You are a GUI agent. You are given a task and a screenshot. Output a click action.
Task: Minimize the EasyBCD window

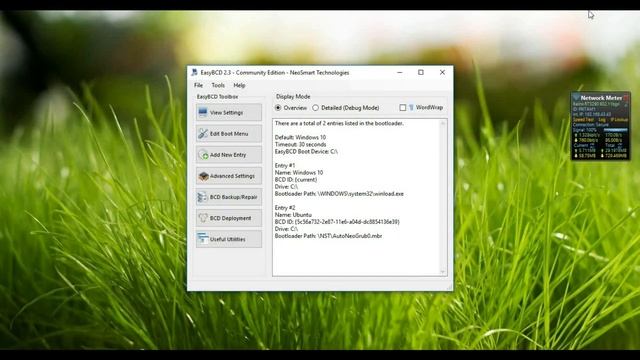(400, 72)
